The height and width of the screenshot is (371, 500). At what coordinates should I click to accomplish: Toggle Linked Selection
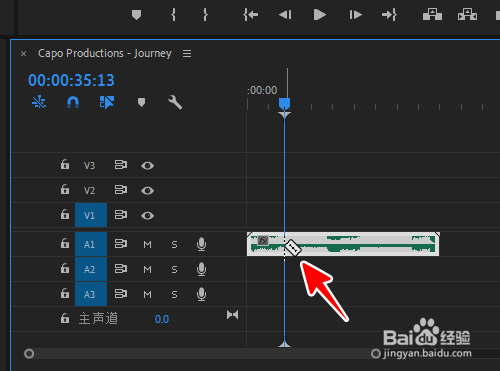click(107, 102)
